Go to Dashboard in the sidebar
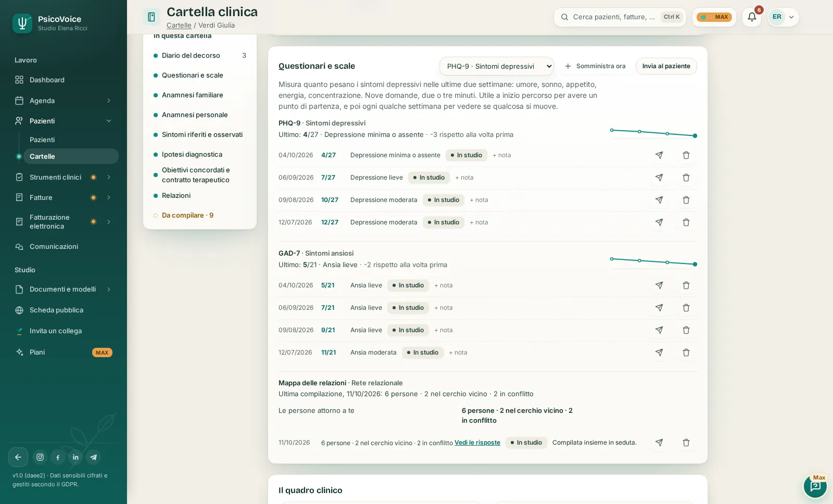Viewport: 833px width, 504px height. coord(64,80)
